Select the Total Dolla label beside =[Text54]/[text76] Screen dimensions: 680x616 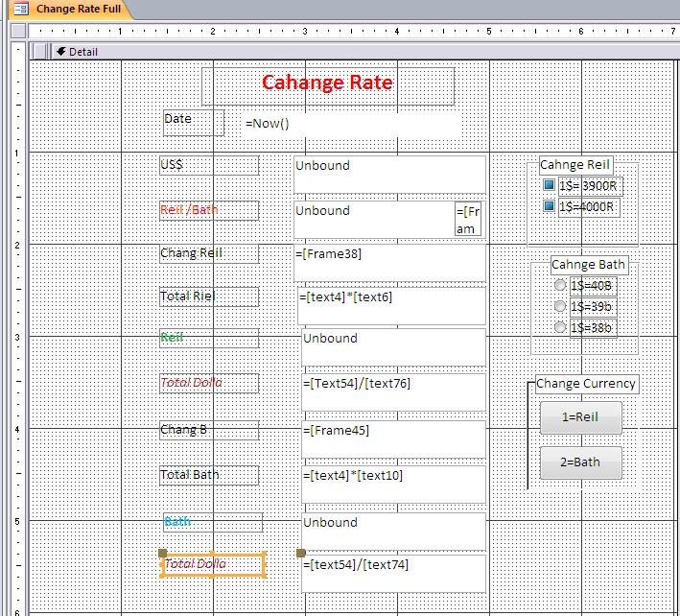click(x=209, y=384)
